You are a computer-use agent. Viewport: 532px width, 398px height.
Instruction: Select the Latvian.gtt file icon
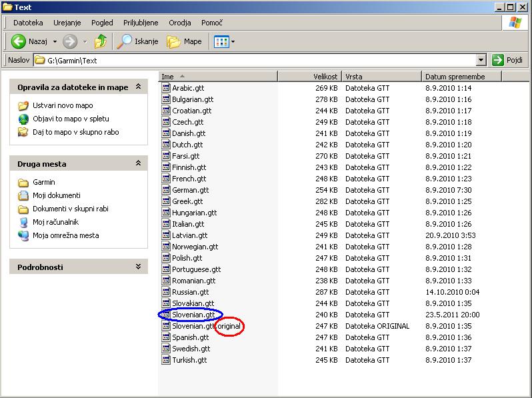[166, 235]
